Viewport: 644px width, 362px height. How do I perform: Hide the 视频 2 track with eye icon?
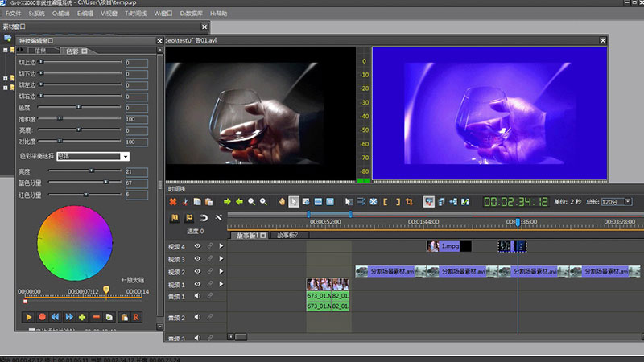tap(196, 272)
